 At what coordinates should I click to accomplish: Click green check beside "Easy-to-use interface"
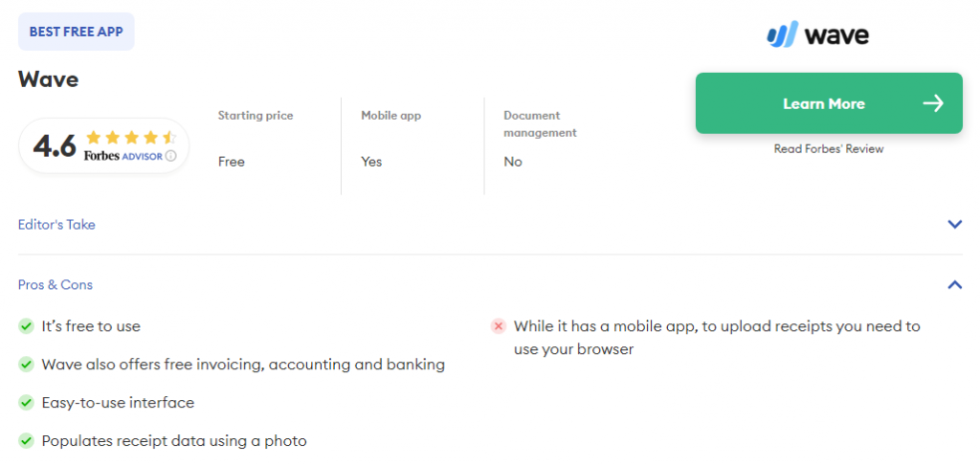27,403
